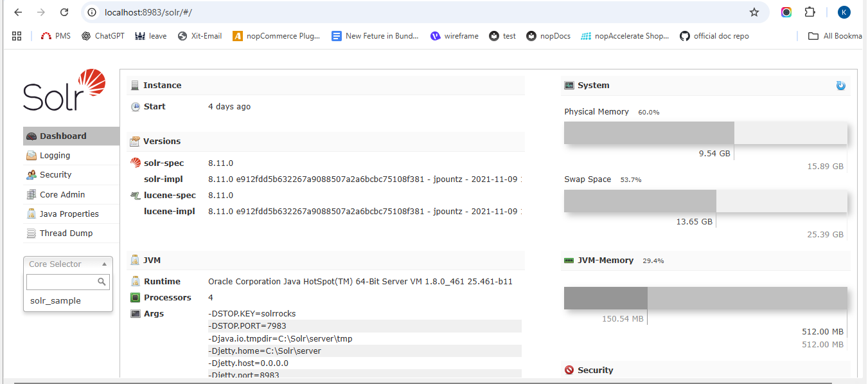Open the All Bookmarks folder
The width and height of the screenshot is (868, 384).
point(835,36)
